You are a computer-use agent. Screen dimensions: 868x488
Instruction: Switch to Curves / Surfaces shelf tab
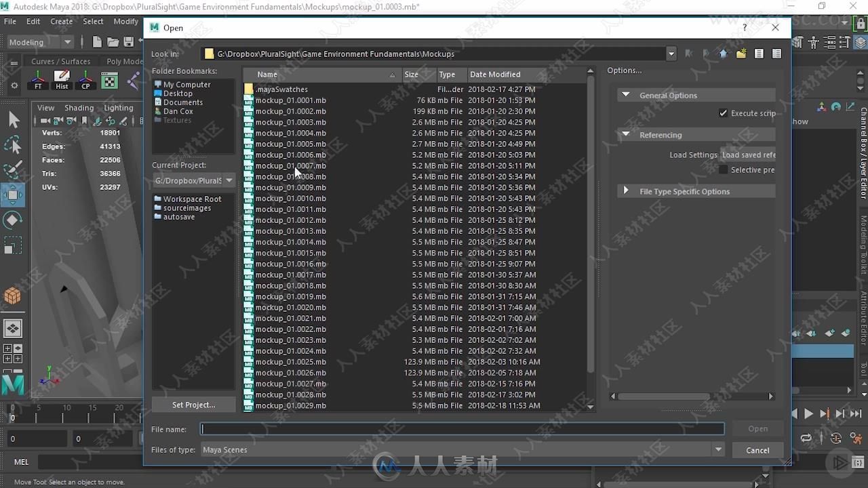coord(61,61)
